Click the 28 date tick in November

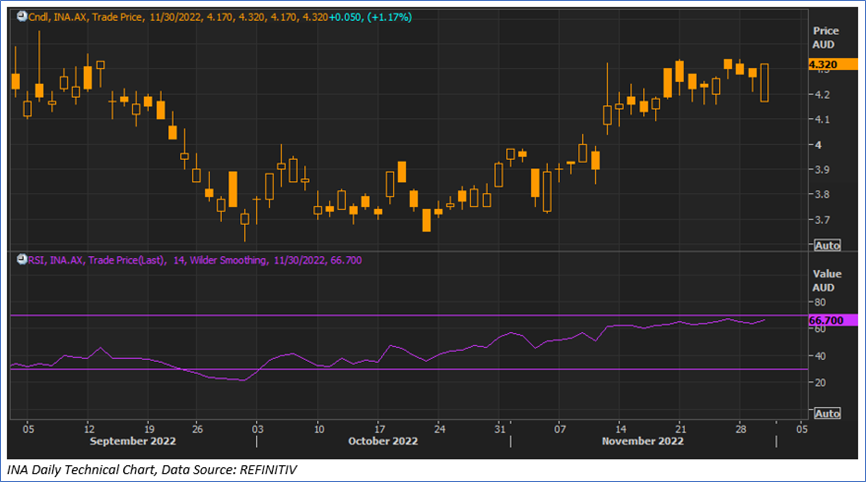[x=741, y=429]
